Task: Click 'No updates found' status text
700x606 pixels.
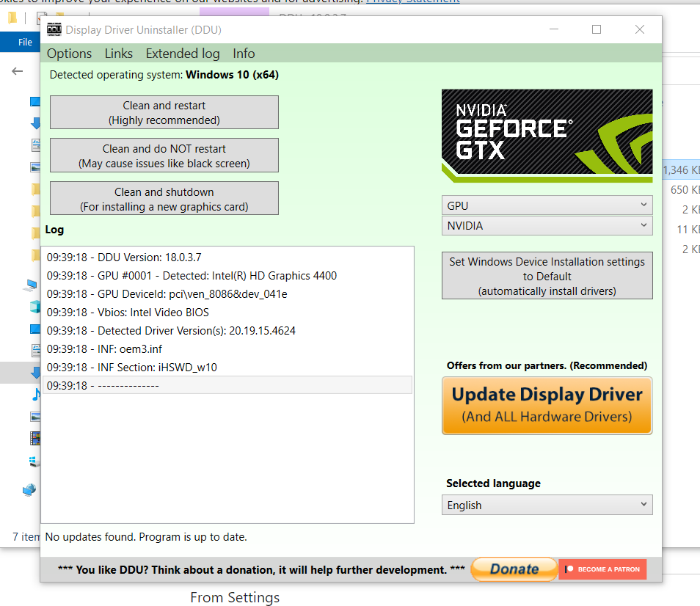Action: [x=146, y=537]
